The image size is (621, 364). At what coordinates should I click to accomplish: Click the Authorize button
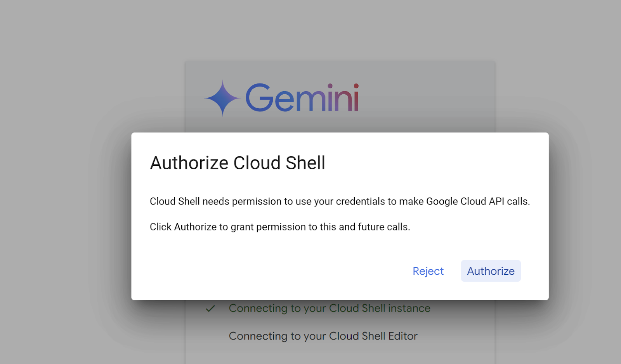point(491,271)
